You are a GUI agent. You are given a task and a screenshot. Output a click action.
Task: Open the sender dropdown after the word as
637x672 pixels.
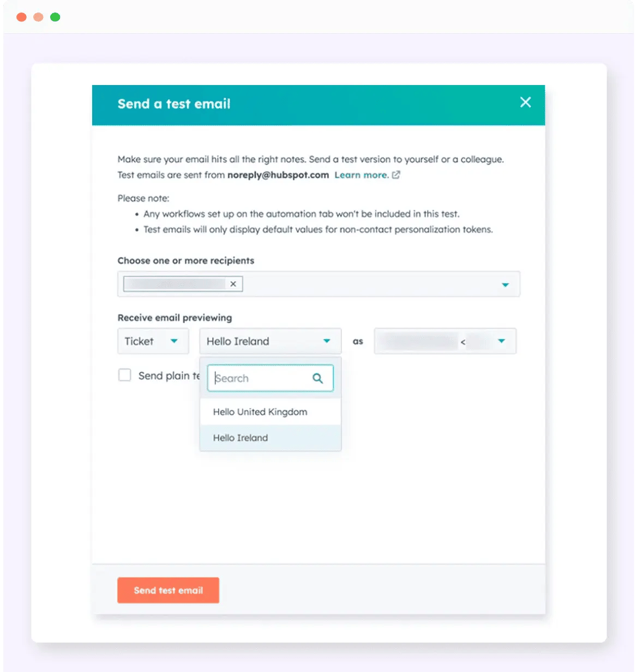[445, 341]
